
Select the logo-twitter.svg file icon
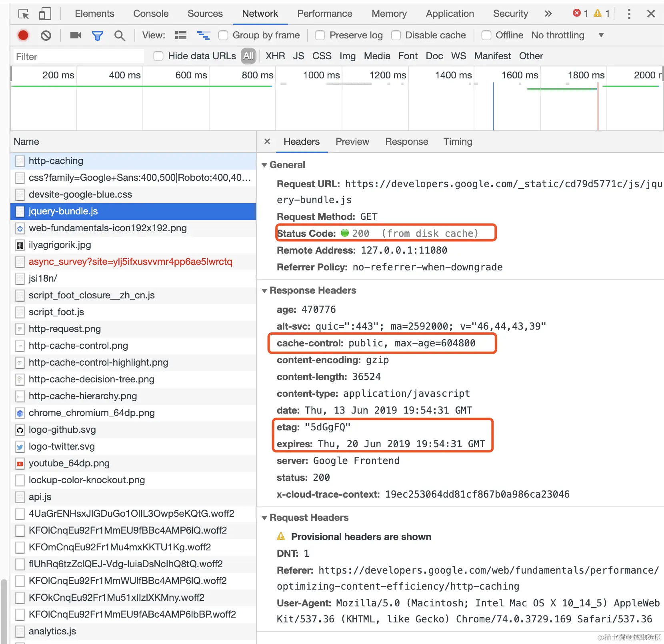[20, 447]
